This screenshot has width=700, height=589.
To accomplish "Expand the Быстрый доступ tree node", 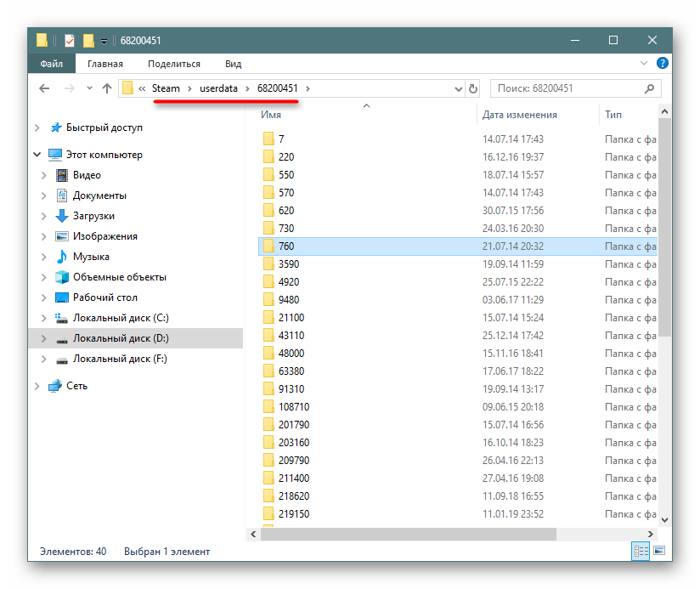I will click(37, 127).
